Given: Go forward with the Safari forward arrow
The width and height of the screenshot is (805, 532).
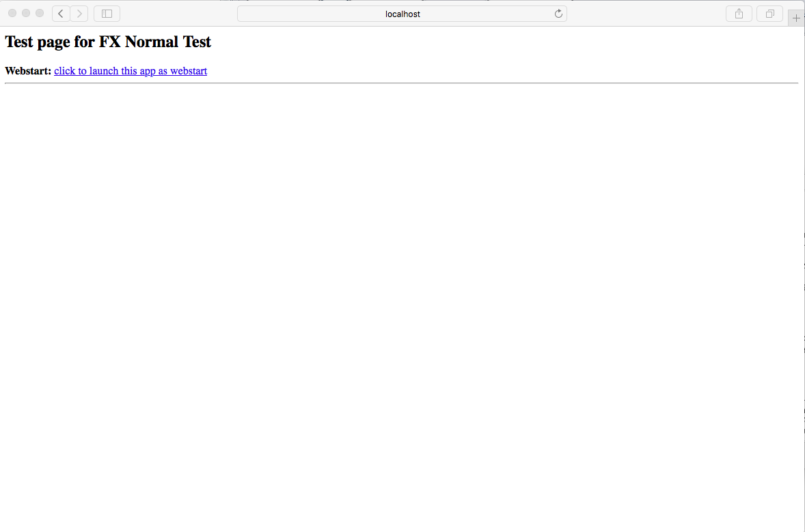Looking at the screenshot, I should tap(79, 14).
